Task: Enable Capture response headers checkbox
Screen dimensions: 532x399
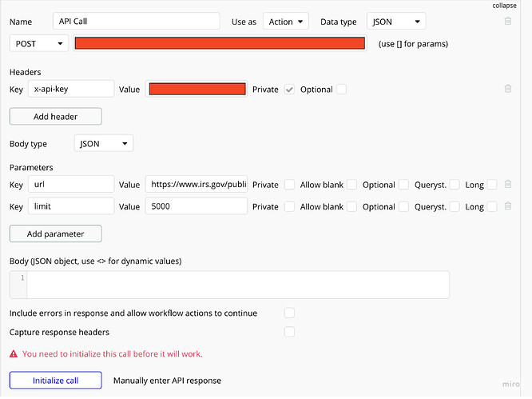Action: point(290,332)
